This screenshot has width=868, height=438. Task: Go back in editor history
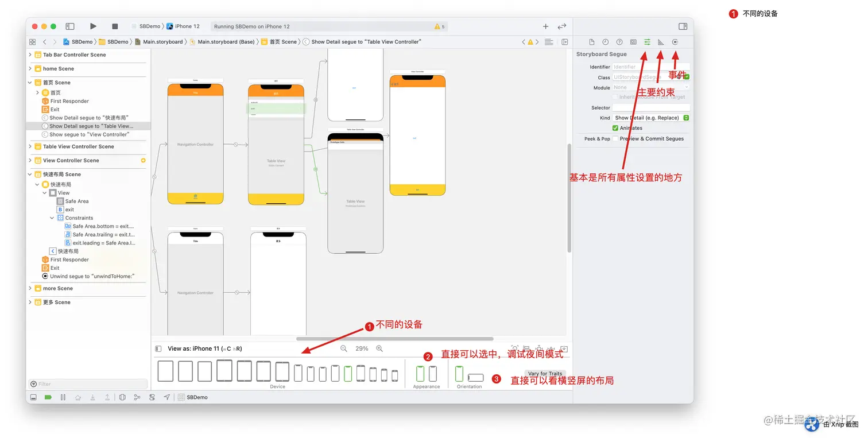pos(45,42)
